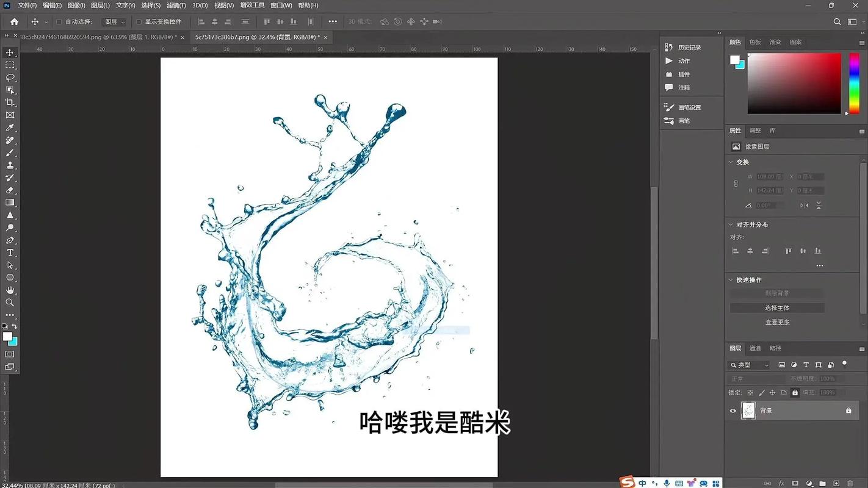Switch to the 通道 tab

(755, 348)
